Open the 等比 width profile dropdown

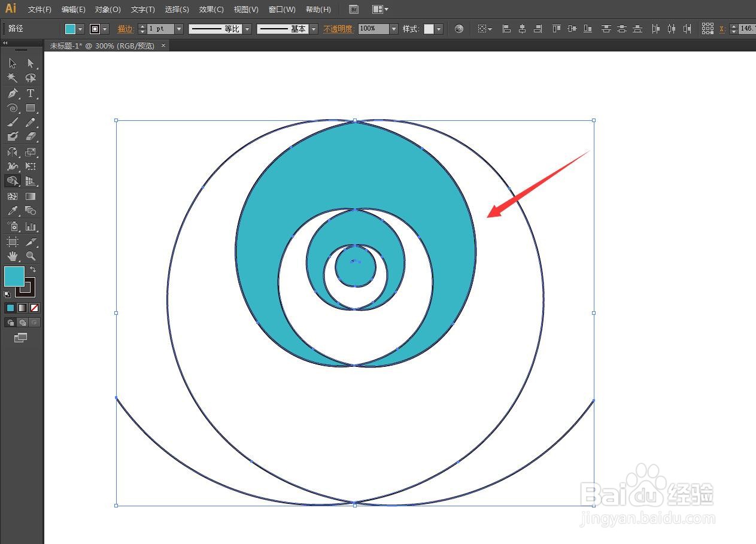pos(247,29)
